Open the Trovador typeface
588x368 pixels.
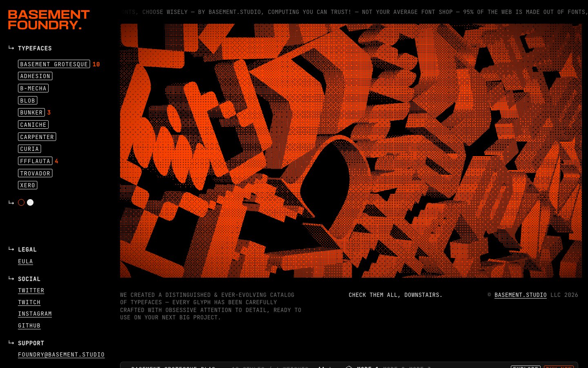coord(35,173)
